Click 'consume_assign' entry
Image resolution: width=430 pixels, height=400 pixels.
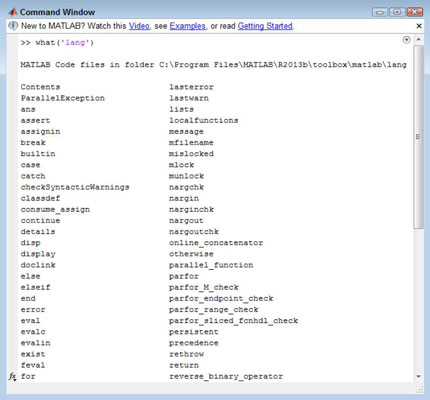55,209
